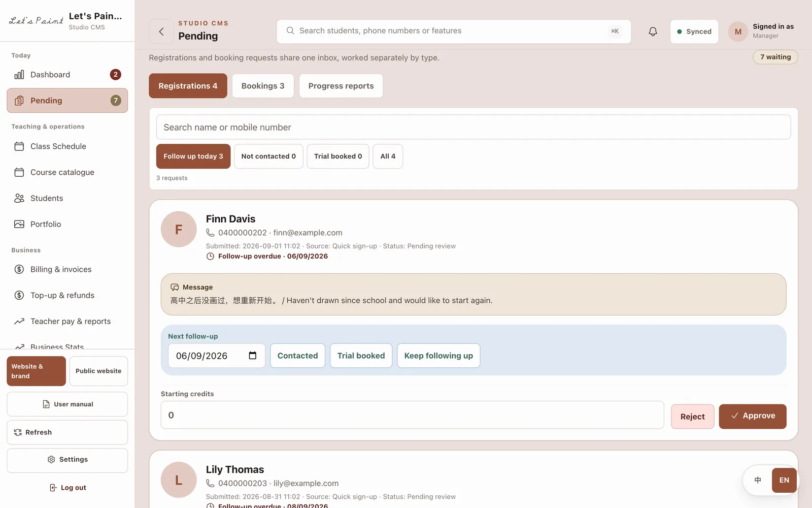This screenshot has width=812, height=508.
Task: Mark Finn Davis as Contacted
Action: coord(298,356)
